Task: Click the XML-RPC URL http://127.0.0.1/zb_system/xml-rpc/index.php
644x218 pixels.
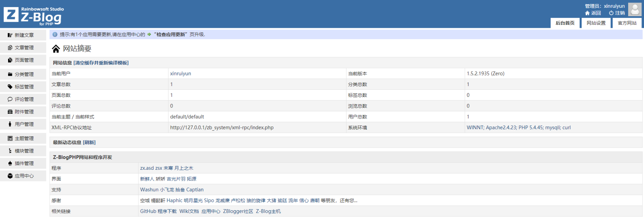Action: tap(222, 127)
